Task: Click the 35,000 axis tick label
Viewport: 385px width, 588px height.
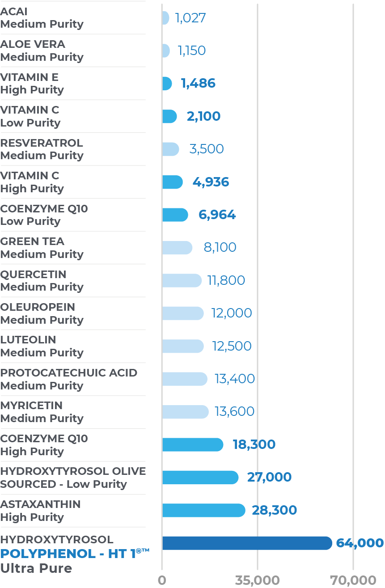Action: pyautogui.click(x=258, y=580)
